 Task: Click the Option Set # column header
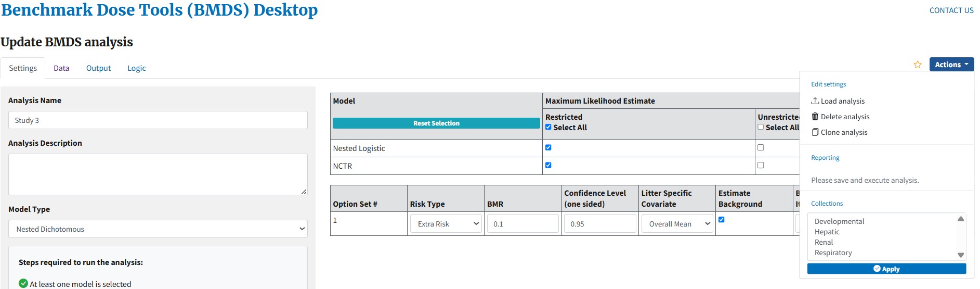point(355,204)
